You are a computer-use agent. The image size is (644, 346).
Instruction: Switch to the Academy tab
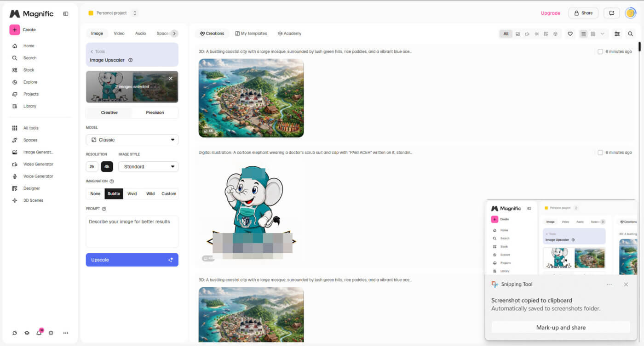pyautogui.click(x=289, y=34)
